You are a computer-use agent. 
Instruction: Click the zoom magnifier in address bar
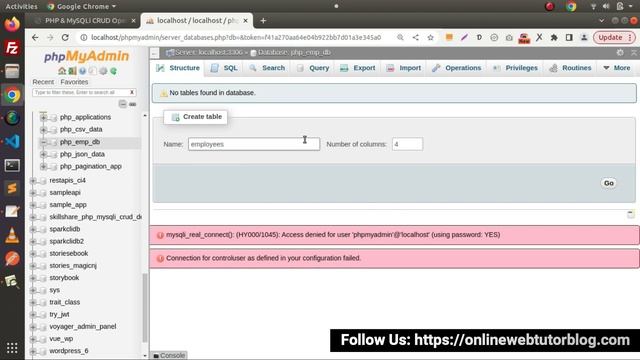point(400,38)
